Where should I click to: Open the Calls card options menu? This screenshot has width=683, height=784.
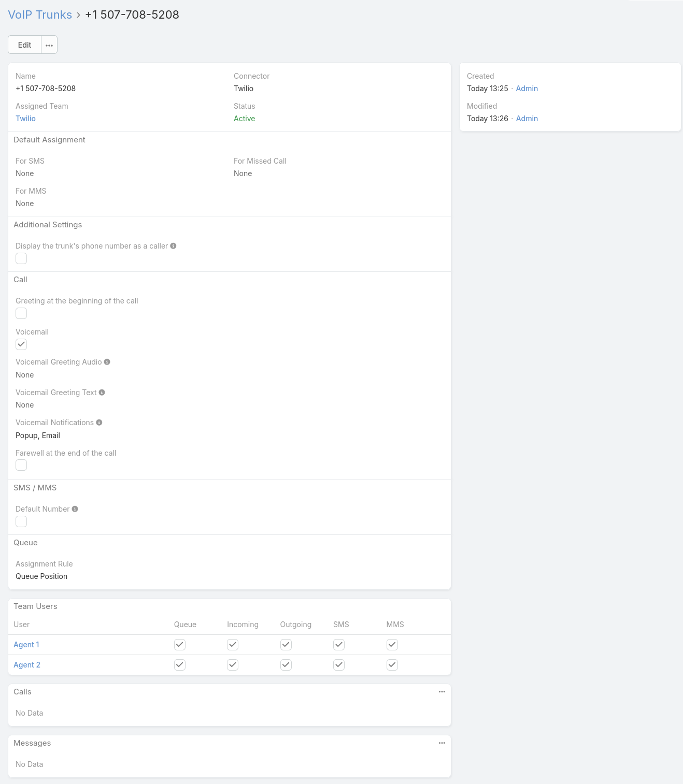point(442,691)
